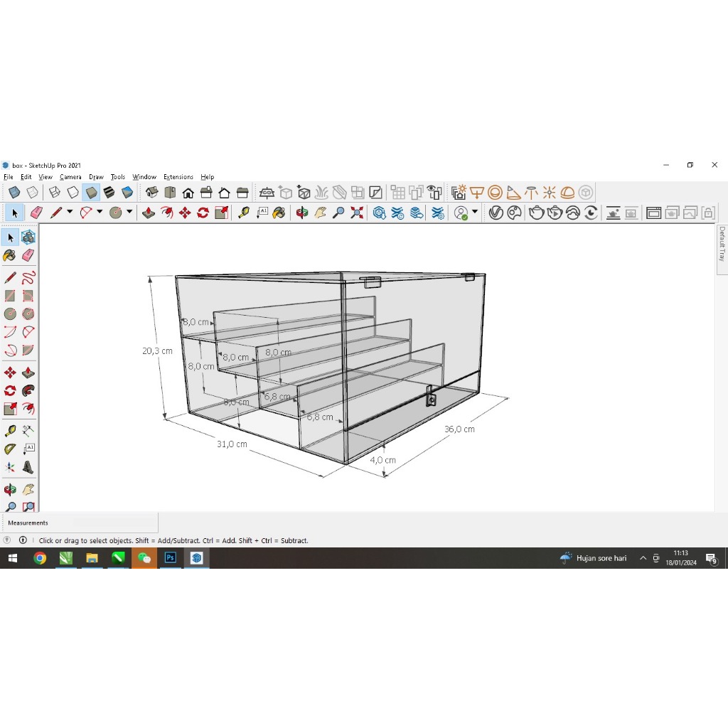
Task: Open 3D Warehouse icon
Action: click(380, 213)
